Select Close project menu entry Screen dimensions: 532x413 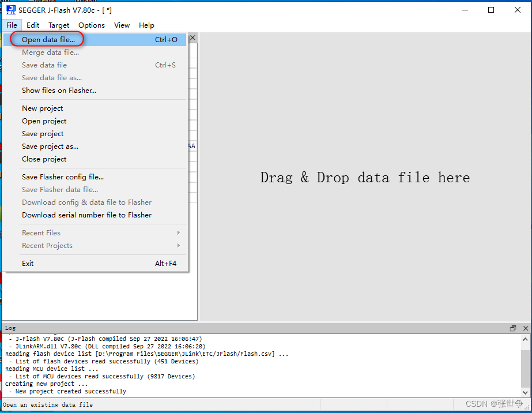[95, 159]
